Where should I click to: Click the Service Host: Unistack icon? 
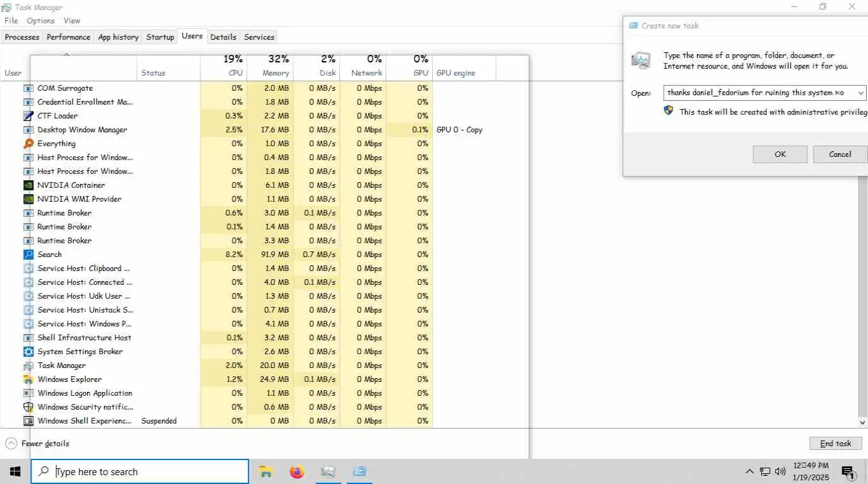tap(28, 310)
